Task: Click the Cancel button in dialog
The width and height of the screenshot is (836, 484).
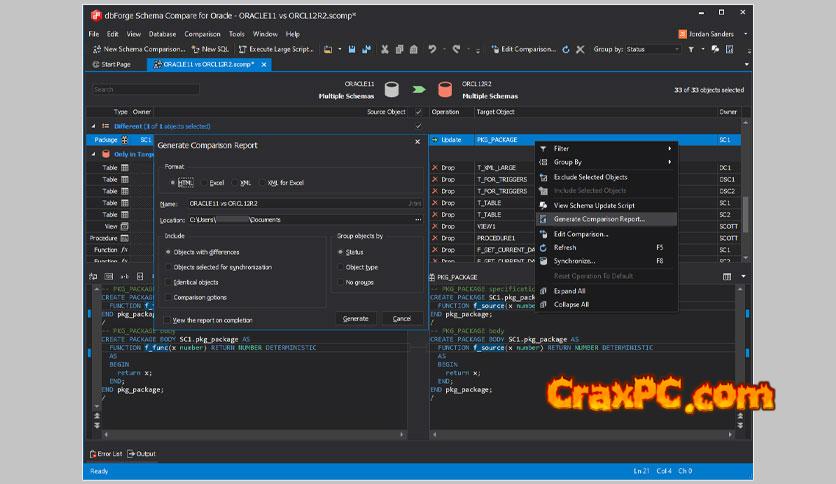Action: (x=402, y=318)
